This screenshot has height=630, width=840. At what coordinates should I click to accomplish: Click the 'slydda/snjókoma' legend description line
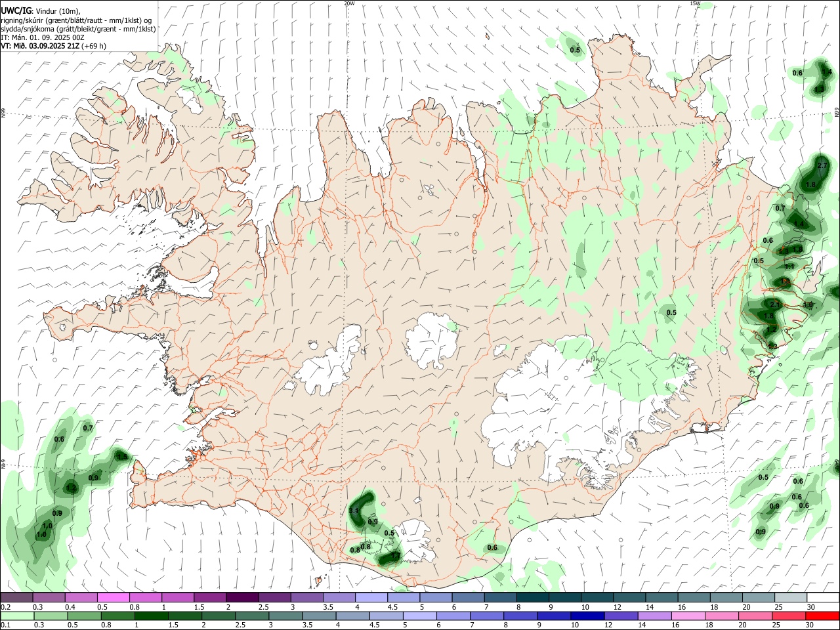pos(78,29)
